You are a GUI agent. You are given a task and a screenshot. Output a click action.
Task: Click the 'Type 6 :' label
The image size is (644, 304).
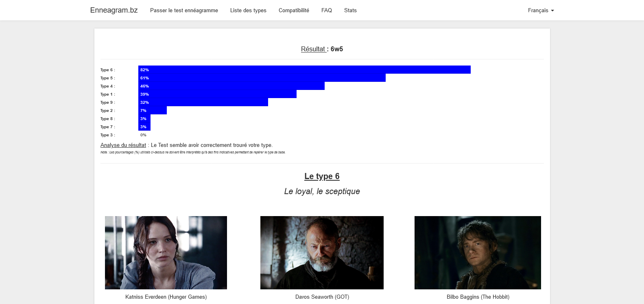108,70
